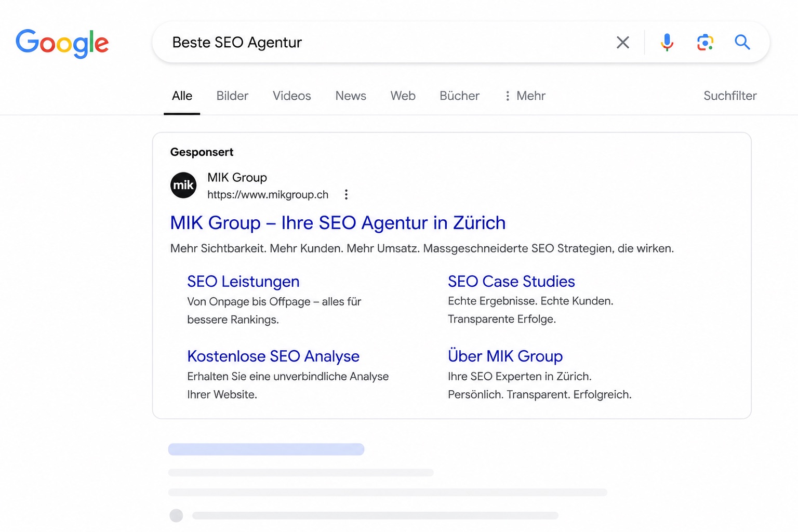
Task: Click the MIK Group advertiser name
Action: tap(237, 178)
